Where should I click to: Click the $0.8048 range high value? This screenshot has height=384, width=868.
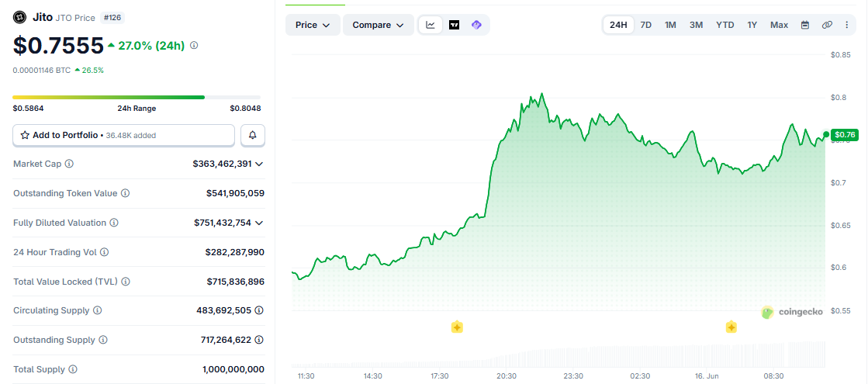[x=245, y=109]
